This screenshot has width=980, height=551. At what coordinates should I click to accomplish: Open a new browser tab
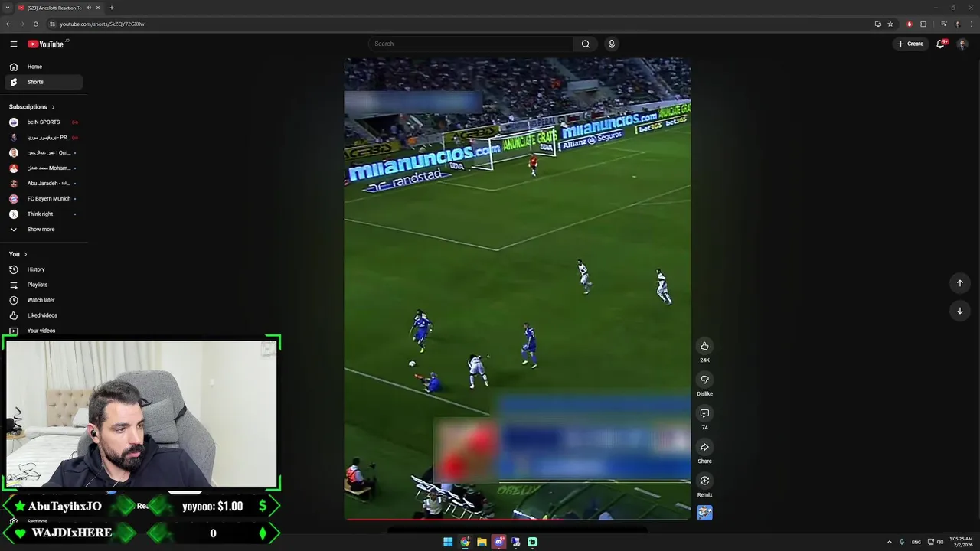click(x=112, y=8)
